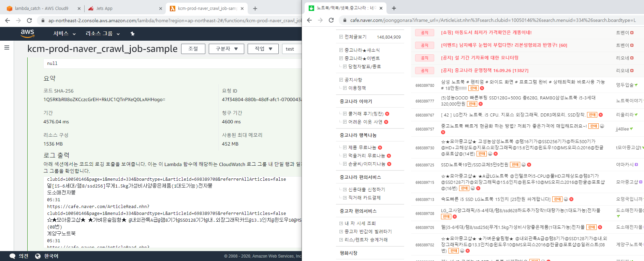Open the 구분자 dropdown button

226,49
